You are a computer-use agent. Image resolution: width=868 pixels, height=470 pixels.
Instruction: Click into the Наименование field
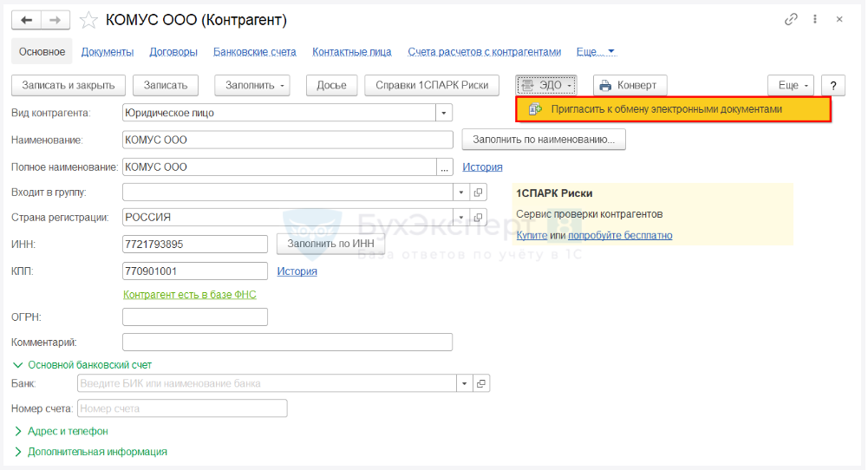point(288,140)
